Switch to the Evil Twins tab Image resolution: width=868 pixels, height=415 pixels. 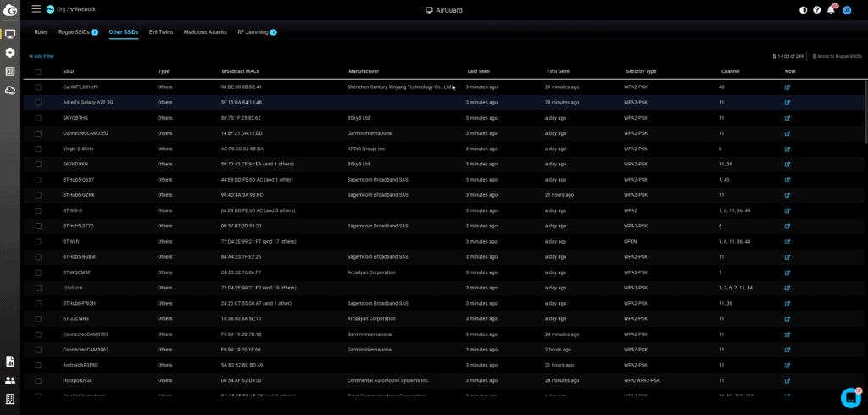159,31
